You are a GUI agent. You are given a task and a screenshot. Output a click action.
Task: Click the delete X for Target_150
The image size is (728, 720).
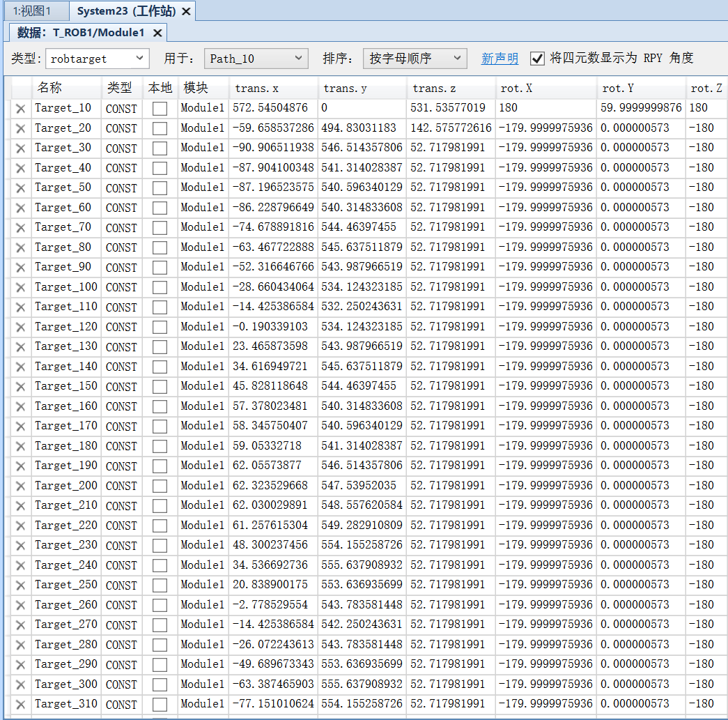click(20, 387)
